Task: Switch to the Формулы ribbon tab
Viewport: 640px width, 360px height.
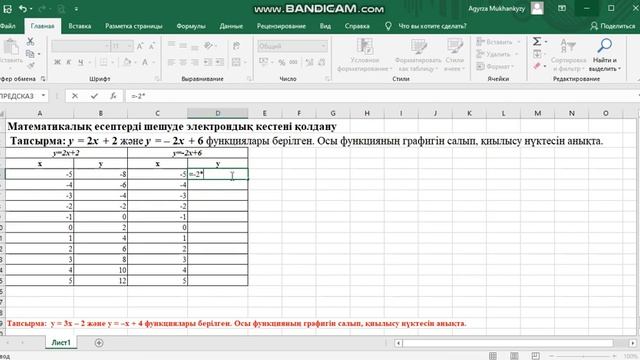Action: (x=191, y=26)
